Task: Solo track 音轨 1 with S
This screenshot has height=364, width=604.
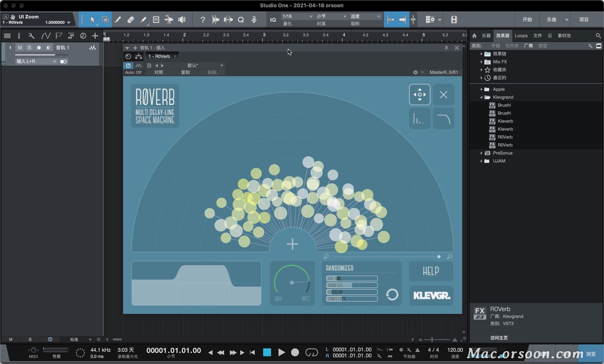Action: click(x=29, y=47)
